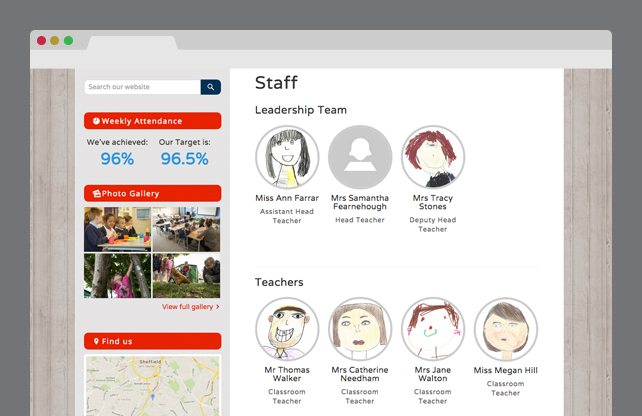Open the 'View full gallery' link
Image resolution: width=642 pixels, height=416 pixels.
190,307
